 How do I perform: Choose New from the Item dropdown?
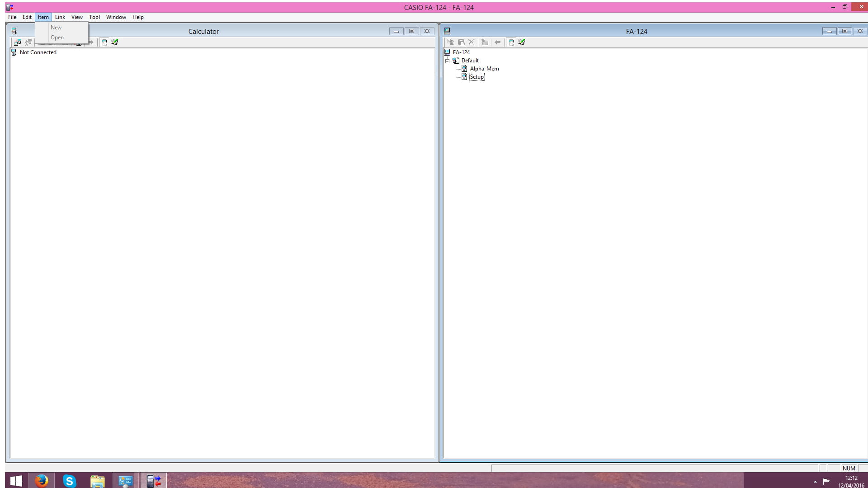62,28
